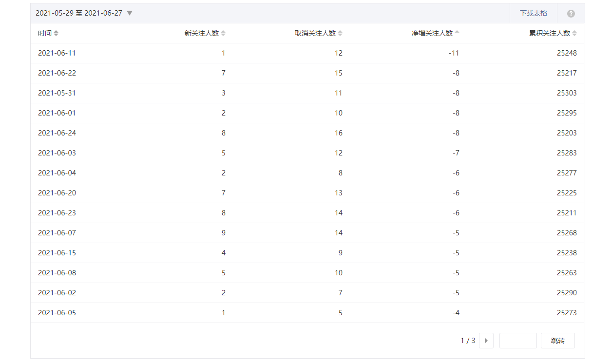Viewport: 611px width, 364px height.
Task: Sort by 取消关注人数 sort arrows
Action: [340, 33]
